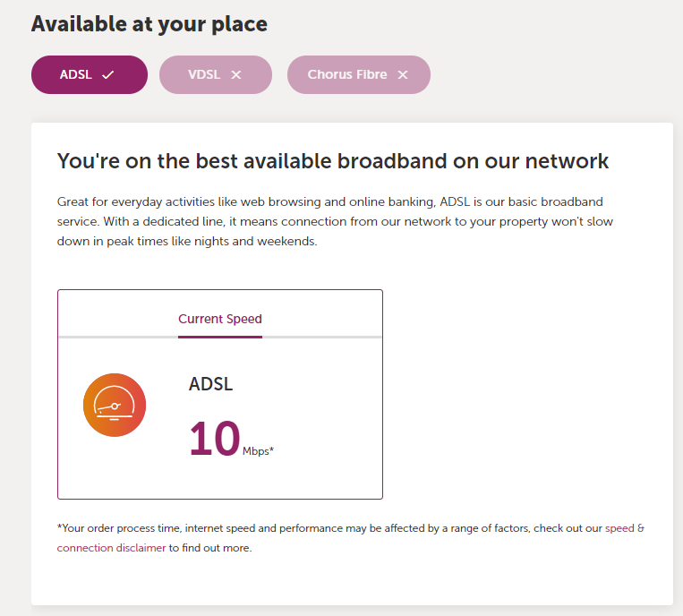Click the "to find out more." text

210,548
